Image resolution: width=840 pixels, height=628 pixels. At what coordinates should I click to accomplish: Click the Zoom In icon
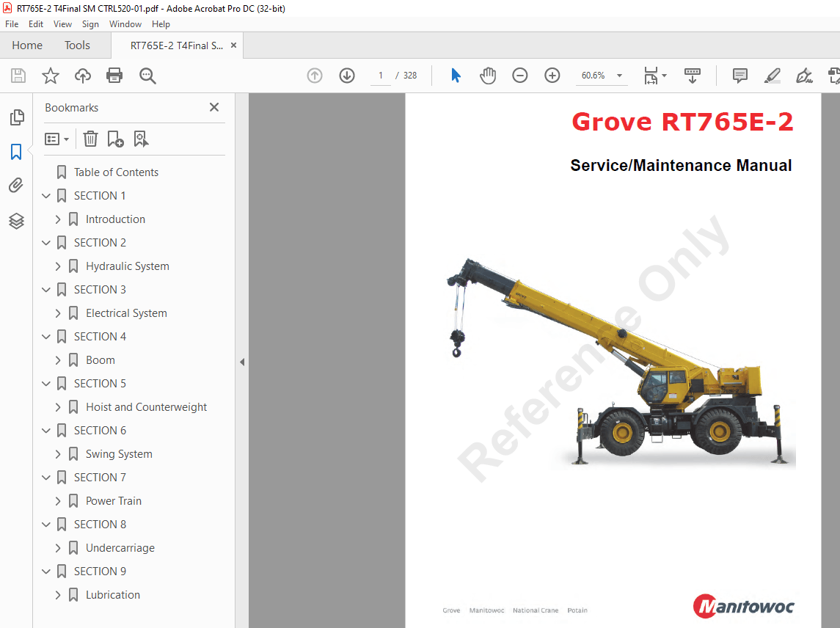pyautogui.click(x=552, y=75)
